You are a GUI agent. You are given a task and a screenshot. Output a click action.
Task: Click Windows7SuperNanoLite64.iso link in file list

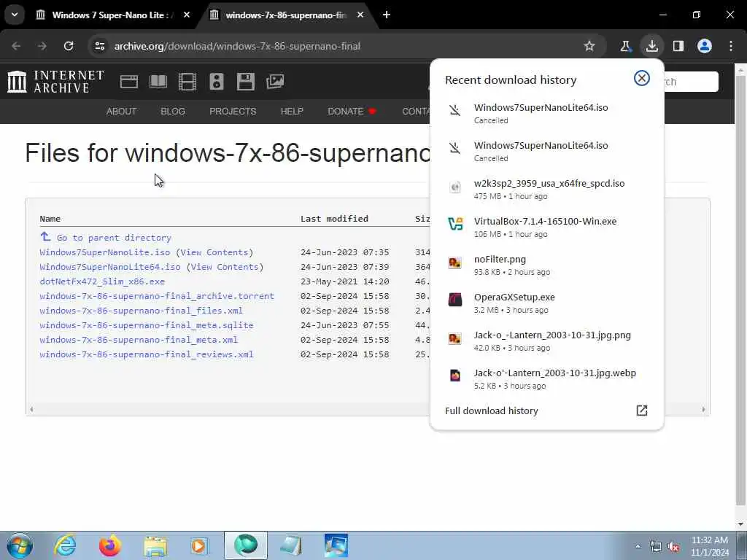click(x=110, y=267)
